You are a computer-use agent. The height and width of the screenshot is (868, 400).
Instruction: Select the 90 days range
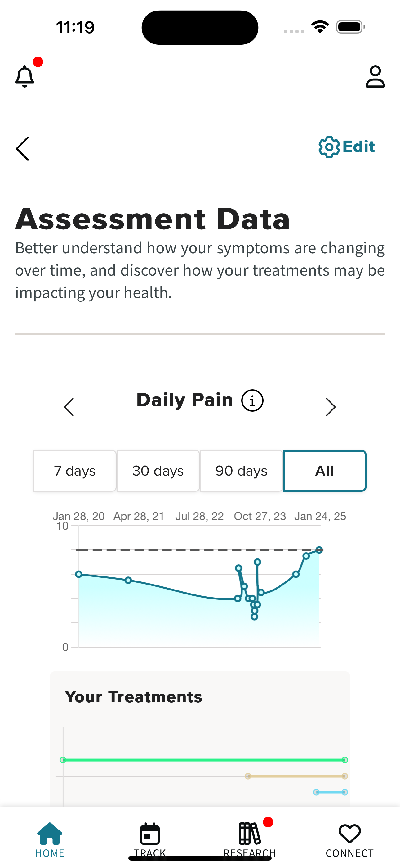(x=242, y=471)
